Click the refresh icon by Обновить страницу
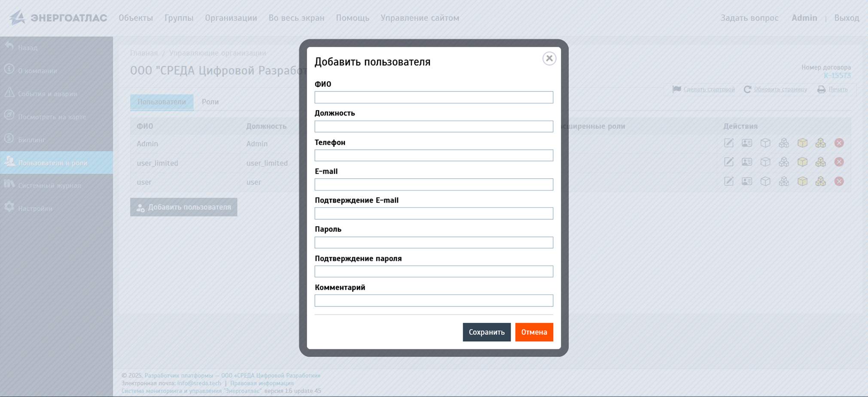 click(x=747, y=90)
